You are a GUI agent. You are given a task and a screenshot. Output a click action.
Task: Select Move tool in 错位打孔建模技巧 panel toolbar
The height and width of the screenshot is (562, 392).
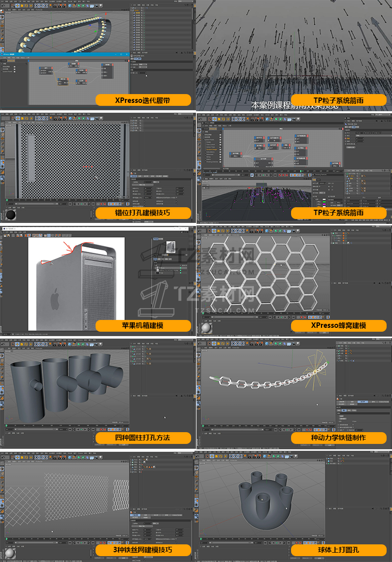(17, 118)
